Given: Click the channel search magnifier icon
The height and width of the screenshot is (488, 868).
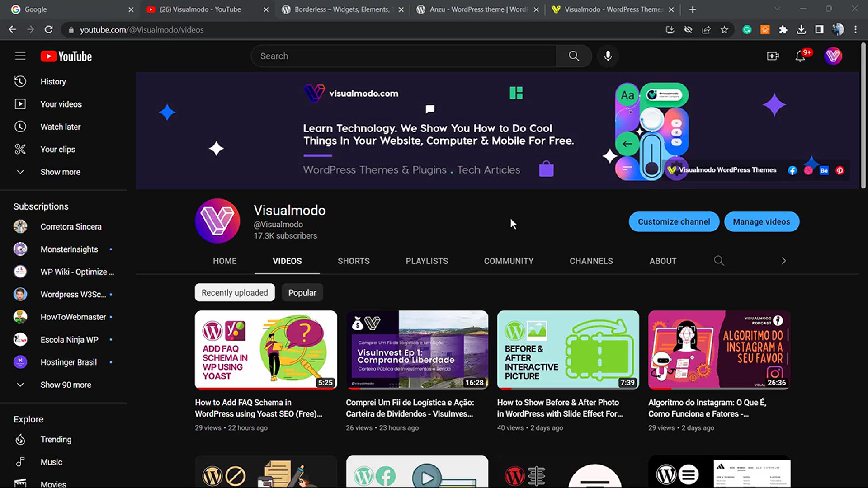Looking at the screenshot, I should [x=719, y=261].
